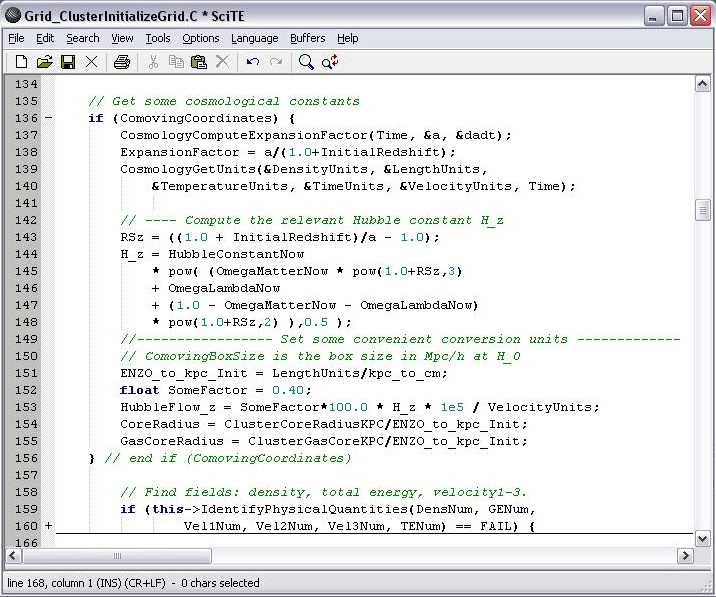Image resolution: width=716 pixels, height=597 pixels.
Task: Click the New document toolbar icon
Action: click(x=21, y=62)
